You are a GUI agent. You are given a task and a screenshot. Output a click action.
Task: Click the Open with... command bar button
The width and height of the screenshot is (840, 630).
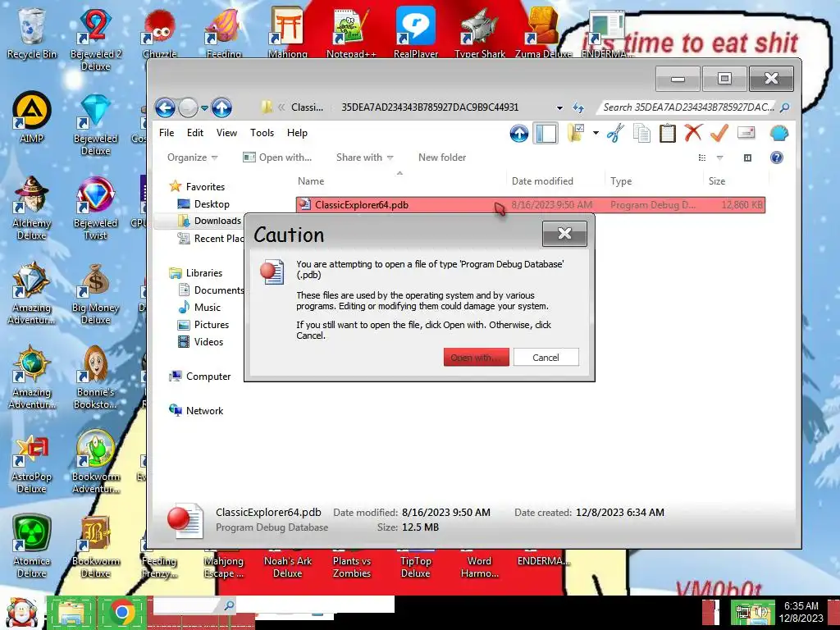(277, 157)
